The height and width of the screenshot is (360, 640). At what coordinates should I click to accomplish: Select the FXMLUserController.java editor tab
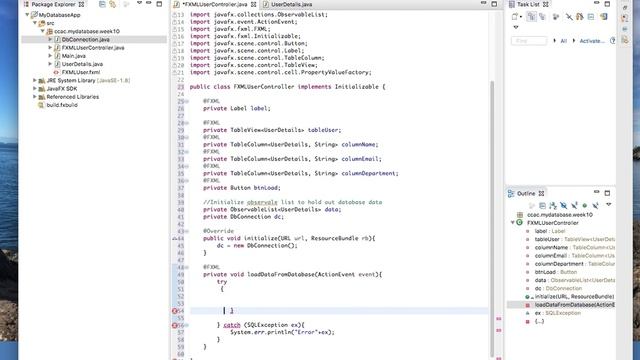click(x=215, y=4)
